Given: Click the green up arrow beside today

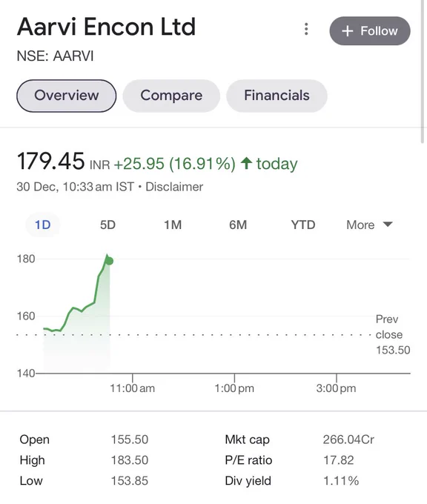Looking at the screenshot, I should pyautogui.click(x=246, y=163).
